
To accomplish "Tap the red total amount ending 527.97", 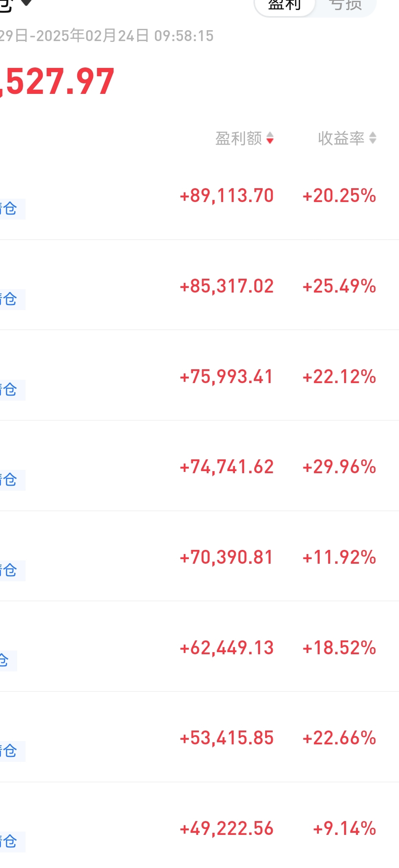I will pos(58,81).
